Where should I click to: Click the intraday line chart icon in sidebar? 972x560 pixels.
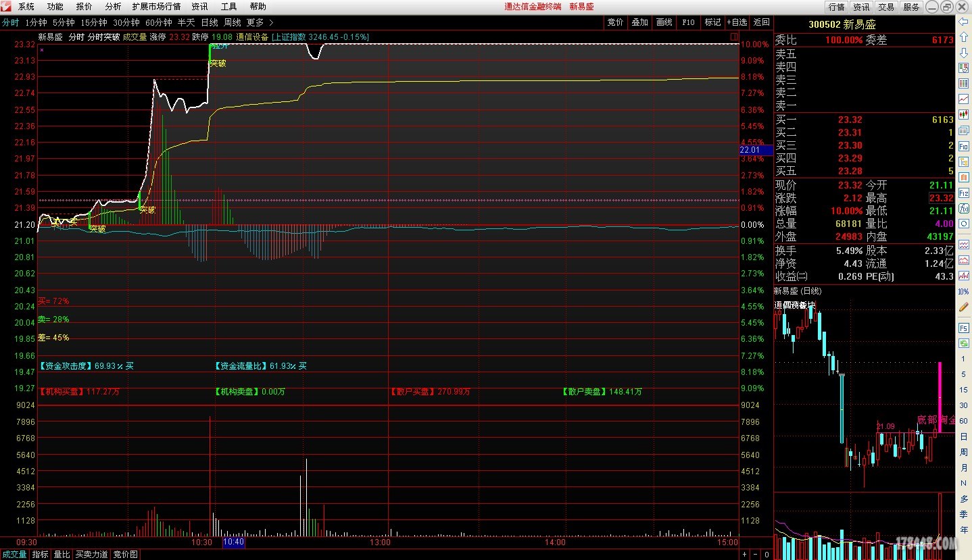tap(964, 99)
